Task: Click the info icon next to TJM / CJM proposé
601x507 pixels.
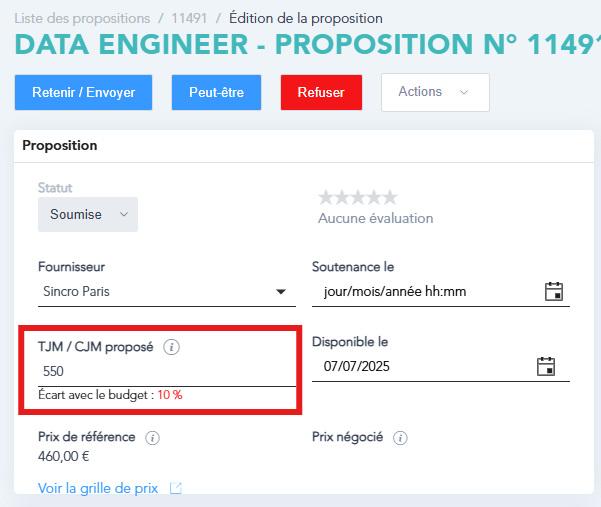Action: (171, 348)
